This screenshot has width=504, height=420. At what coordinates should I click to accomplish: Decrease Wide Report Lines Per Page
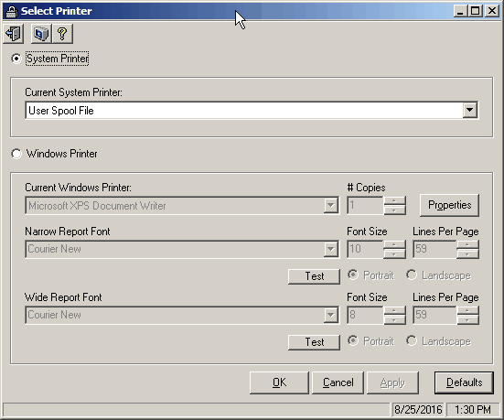click(467, 319)
